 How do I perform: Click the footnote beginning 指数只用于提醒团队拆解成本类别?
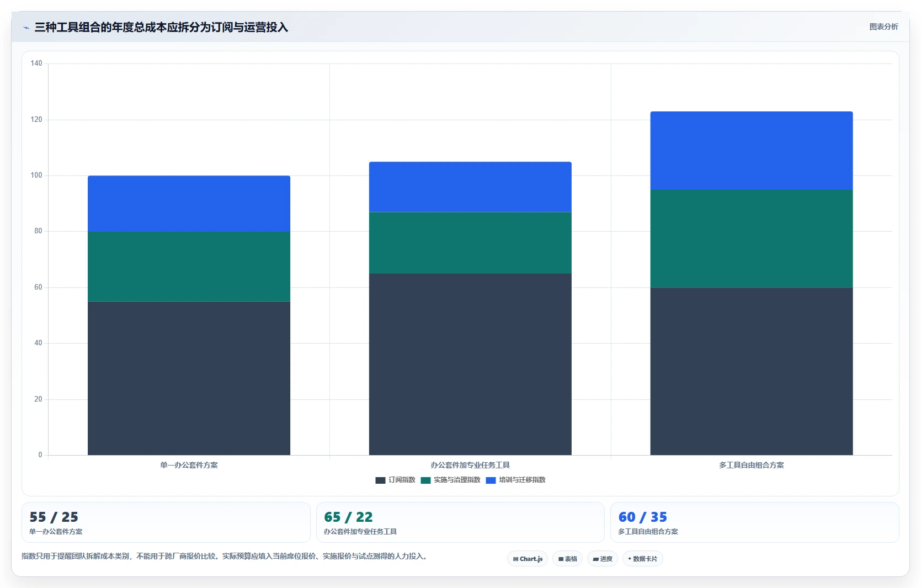(x=225, y=556)
